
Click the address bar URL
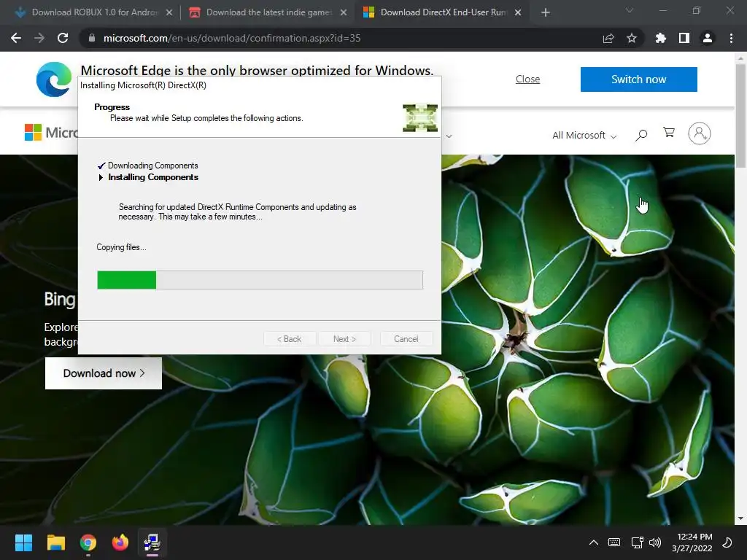231,38
